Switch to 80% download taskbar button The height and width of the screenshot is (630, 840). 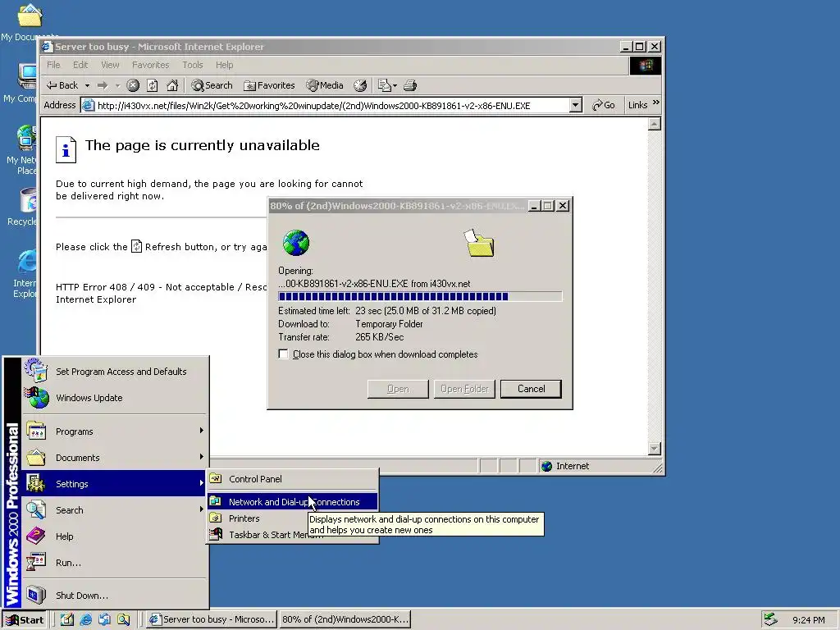[345, 620]
